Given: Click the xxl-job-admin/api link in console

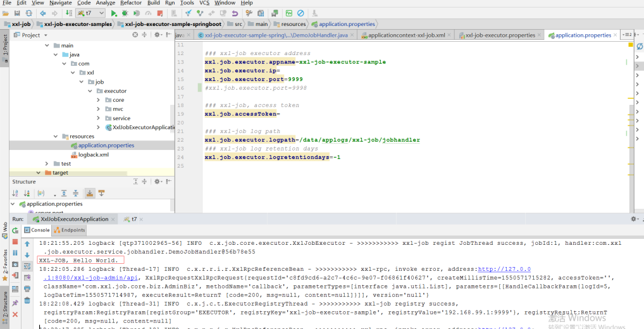Looking at the screenshot, I should point(90,278).
